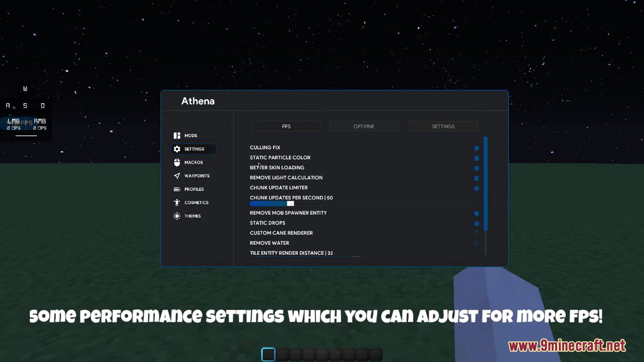This screenshot has width=644, height=362.
Task: Disable Remove Light Calculation
Action: [476, 178]
